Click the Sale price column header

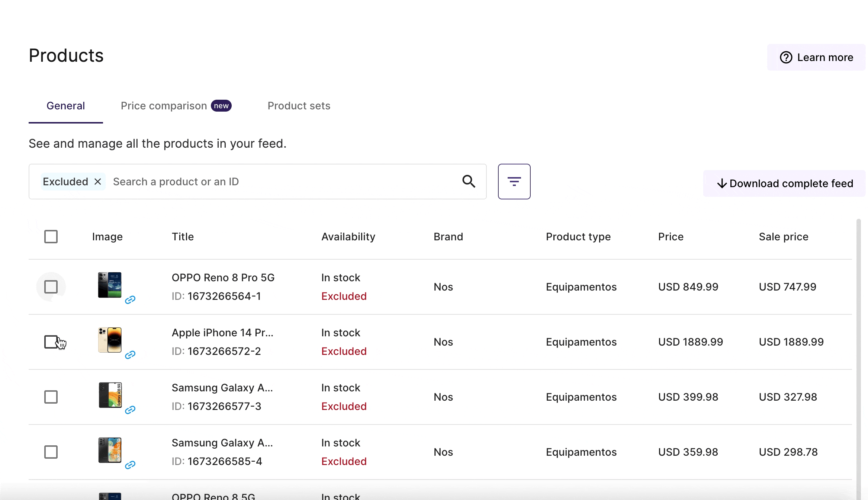[784, 237]
